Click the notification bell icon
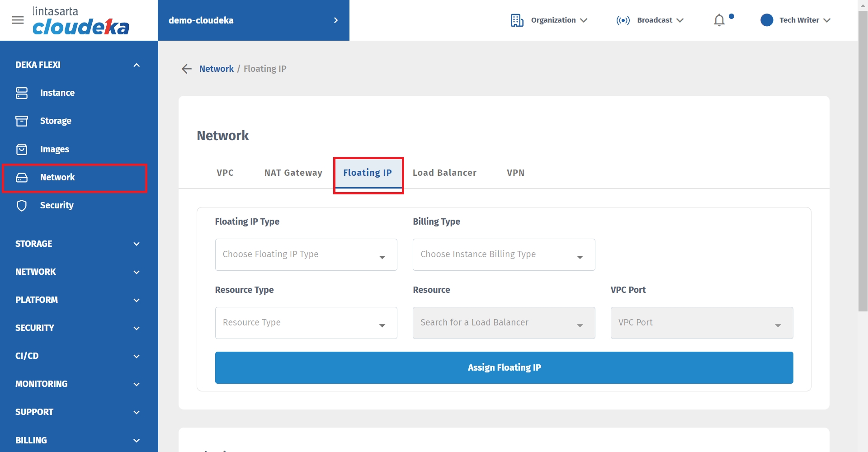 coord(719,20)
